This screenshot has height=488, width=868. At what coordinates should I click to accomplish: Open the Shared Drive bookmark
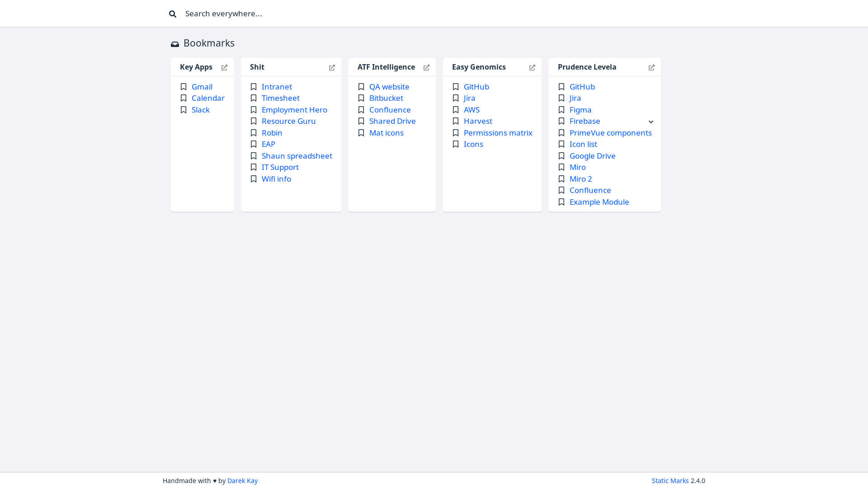tap(392, 121)
